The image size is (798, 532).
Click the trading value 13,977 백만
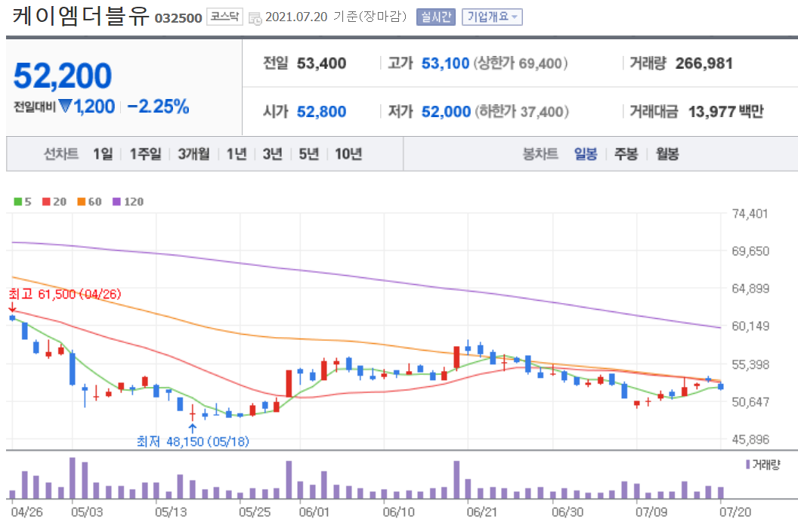pos(725,112)
